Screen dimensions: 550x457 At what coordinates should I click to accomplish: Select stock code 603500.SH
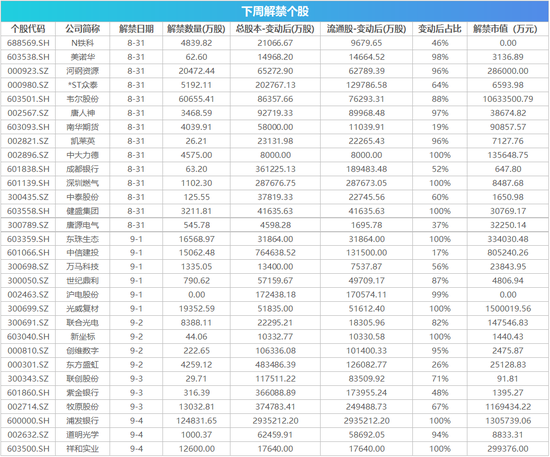28,449
